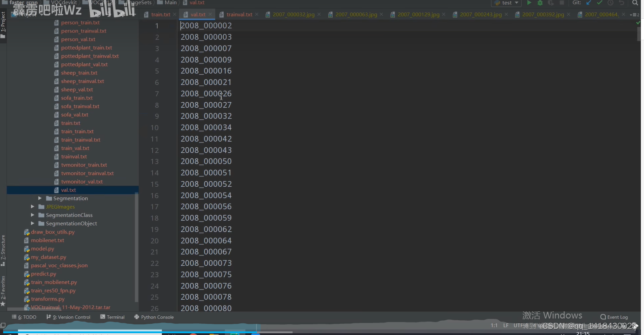The image size is (644, 335).
Task: Expand the Segmentation folder
Action: [x=40, y=198]
